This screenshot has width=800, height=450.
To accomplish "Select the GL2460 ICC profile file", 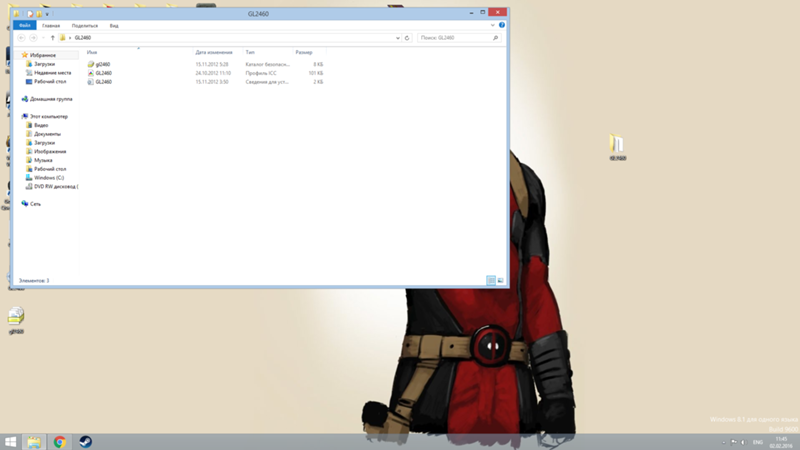I will click(104, 73).
